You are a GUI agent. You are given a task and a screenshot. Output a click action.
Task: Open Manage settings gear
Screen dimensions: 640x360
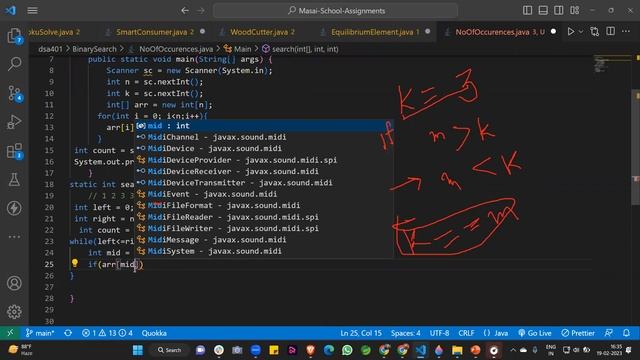tap(14, 311)
